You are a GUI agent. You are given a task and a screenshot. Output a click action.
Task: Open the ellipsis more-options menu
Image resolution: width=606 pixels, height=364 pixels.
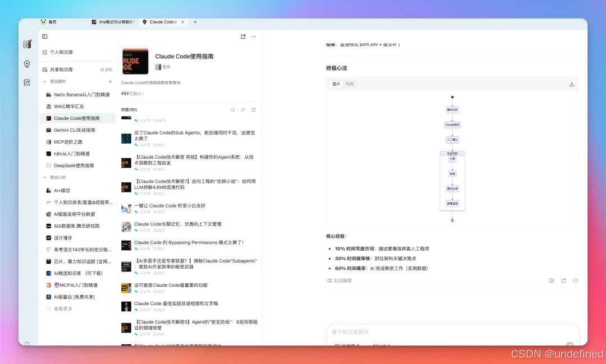pyautogui.click(x=254, y=36)
